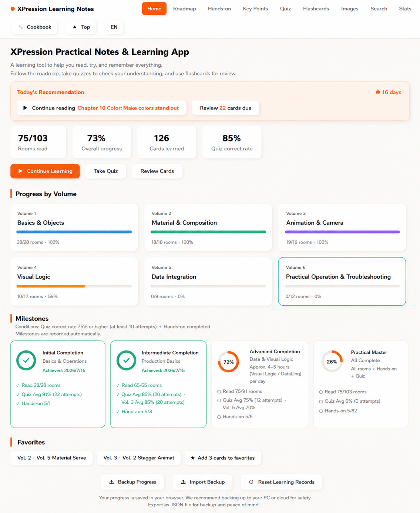
Task: Open favorite Vol. 2 Stagger Animat
Action: coord(139,458)
